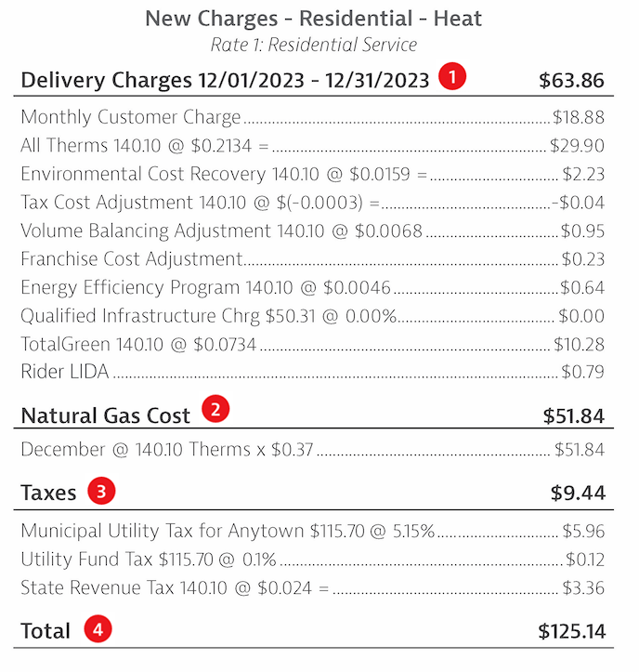Click the Total amount $125.14

pyautogui.click(x=572, y=631)
